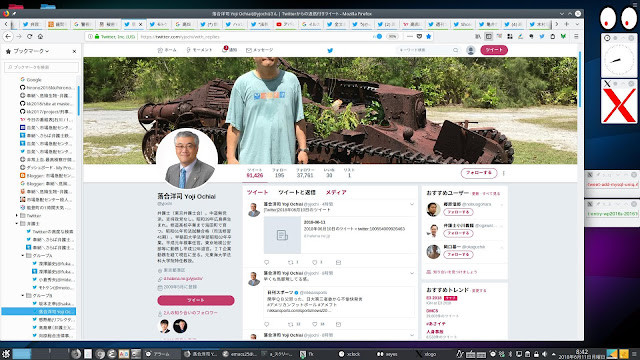Image resolution: width=640 pixels, height=360 pixels.
Task: Click the bookmark star in the address bar
Action: 428,36
